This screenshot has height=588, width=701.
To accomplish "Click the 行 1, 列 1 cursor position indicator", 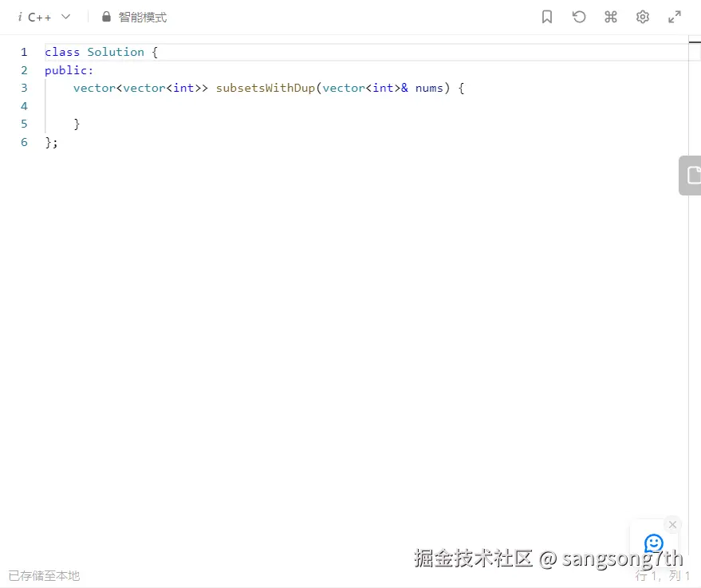I will point(663,575).
